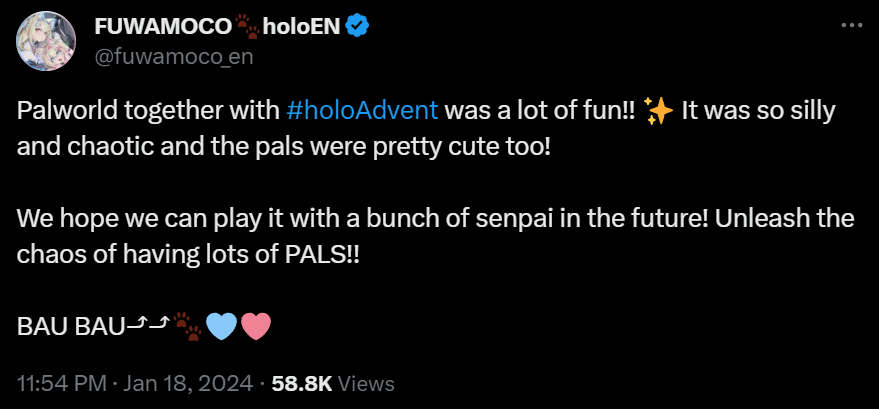
Task: Click the word "Palworld" in the tweet
Action: [x=62, y=110]
